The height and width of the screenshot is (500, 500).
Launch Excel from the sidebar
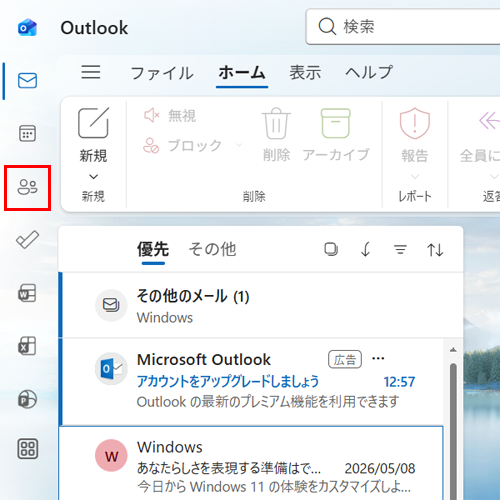27,346
